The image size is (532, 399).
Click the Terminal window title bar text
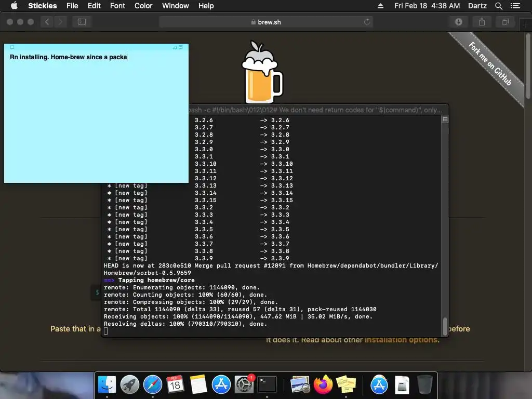click(315, 110)
